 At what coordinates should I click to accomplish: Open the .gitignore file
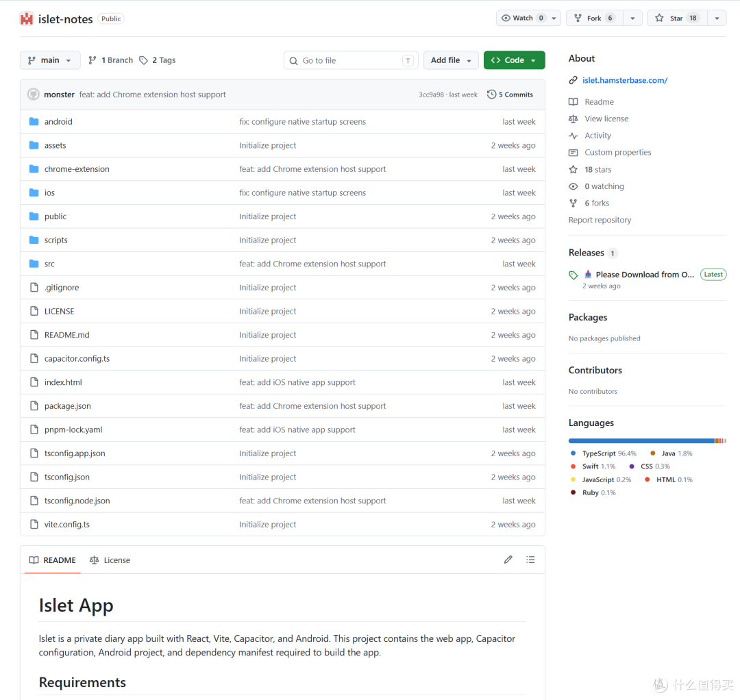click(x=62, y=287)
